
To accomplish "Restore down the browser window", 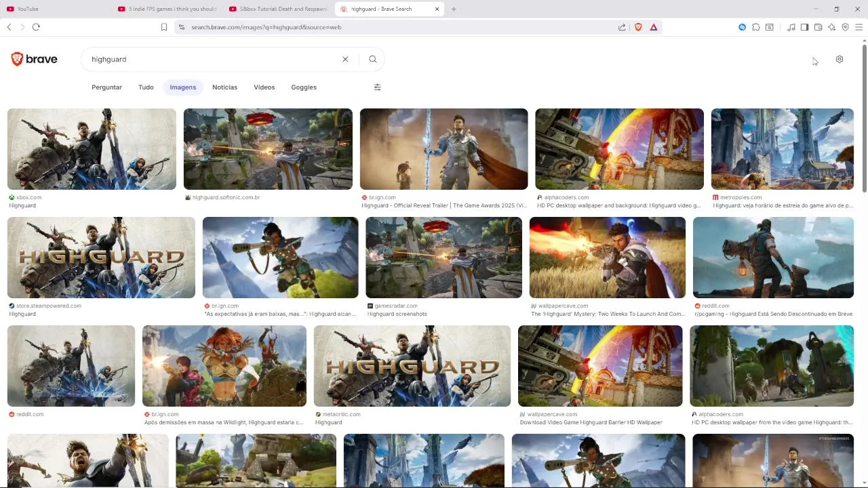I will [x=836, y=9].
